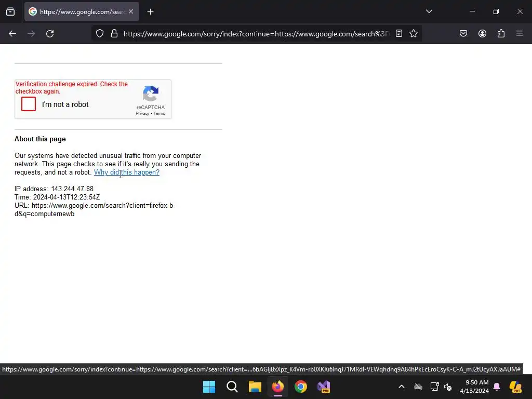Open a new tab with plus button
532x399 pixels.
pos(151,12)
